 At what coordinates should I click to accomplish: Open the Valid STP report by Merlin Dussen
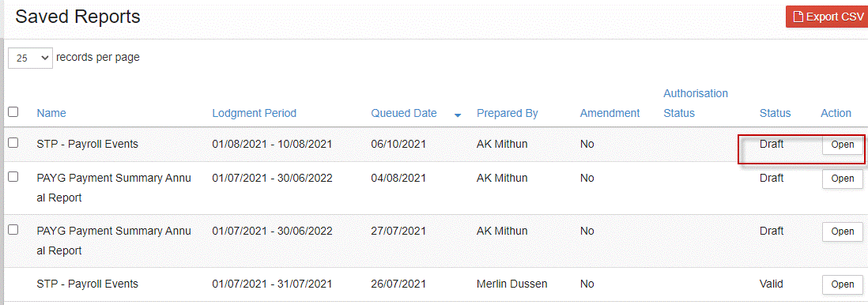[x=843, y=284]
